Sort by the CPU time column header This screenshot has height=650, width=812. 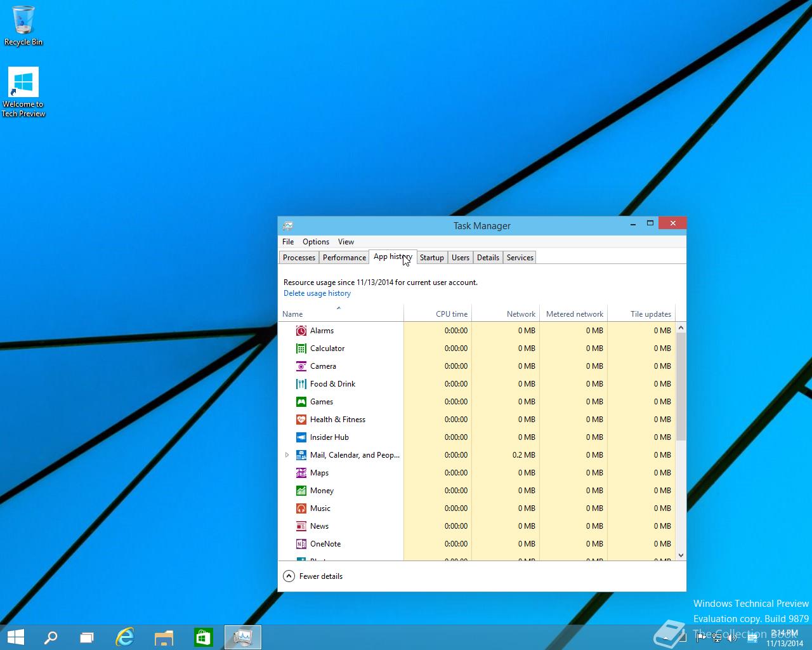click(x=438, y=313)
